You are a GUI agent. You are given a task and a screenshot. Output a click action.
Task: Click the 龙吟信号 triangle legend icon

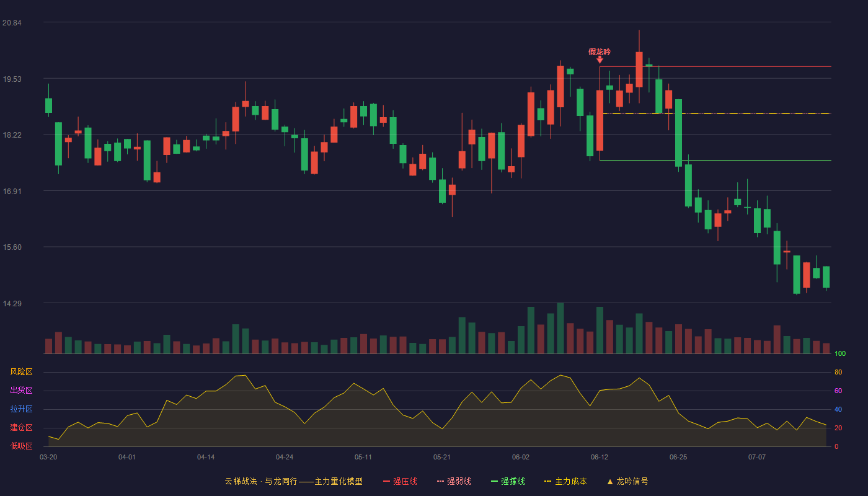610,481
